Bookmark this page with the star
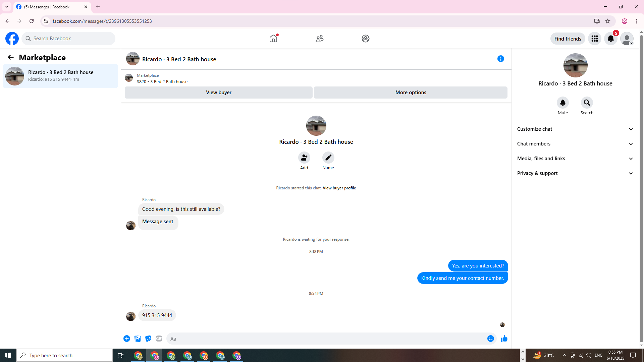Image resolution: width=644 pixels, height=362 pixels. [x=608, y=21]
